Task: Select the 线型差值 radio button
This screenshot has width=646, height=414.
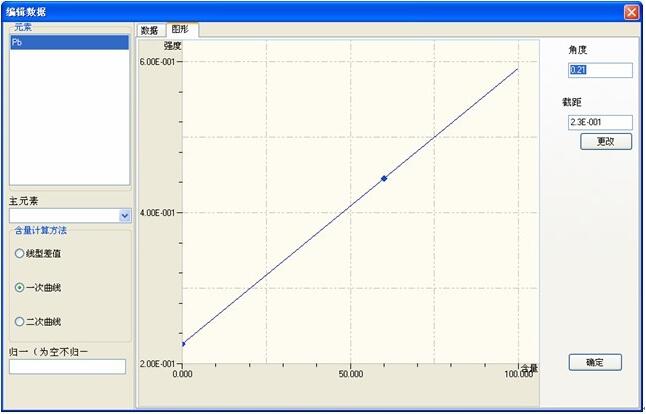Action: click(20, 254)
